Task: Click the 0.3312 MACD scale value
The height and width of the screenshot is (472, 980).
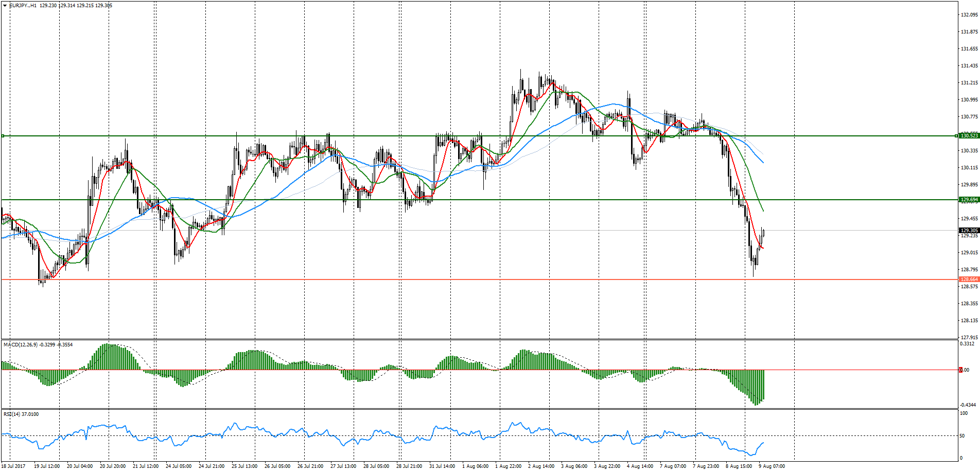Action: tap(967, 344)
